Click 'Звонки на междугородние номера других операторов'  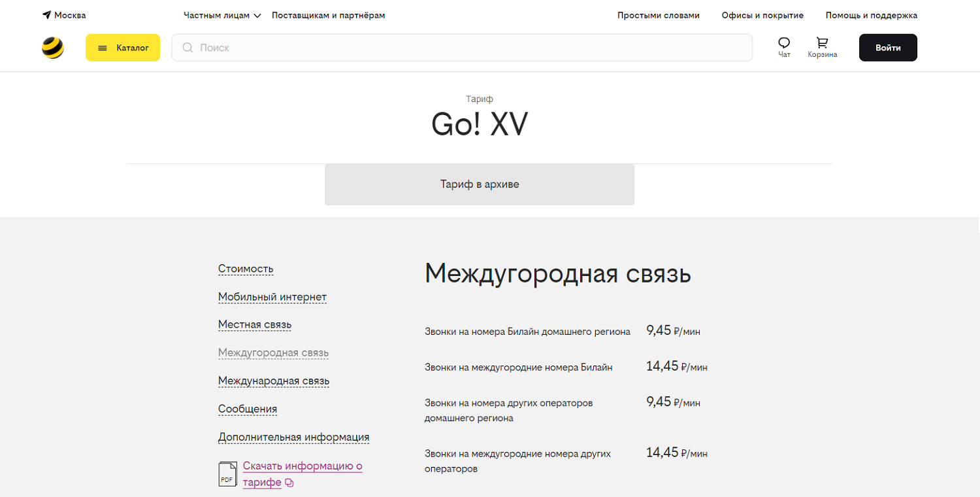click(517, 461)
